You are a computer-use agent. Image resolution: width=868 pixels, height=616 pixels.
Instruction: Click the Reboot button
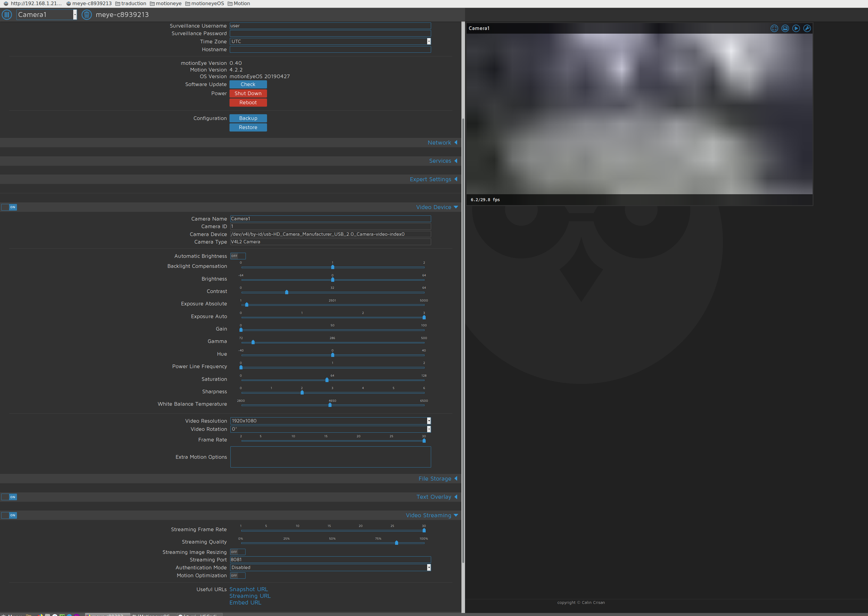[x=248, y=102]
